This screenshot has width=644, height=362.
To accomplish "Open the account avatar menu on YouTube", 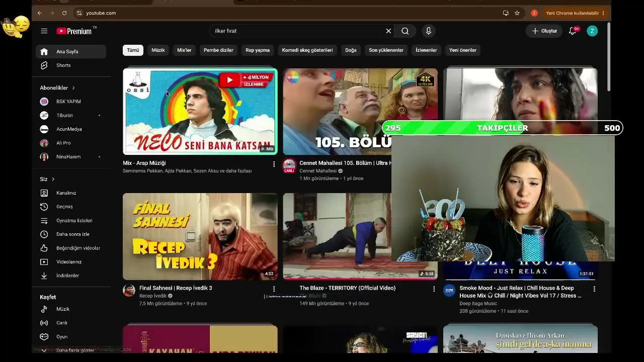I will click(x=592, y=31).
